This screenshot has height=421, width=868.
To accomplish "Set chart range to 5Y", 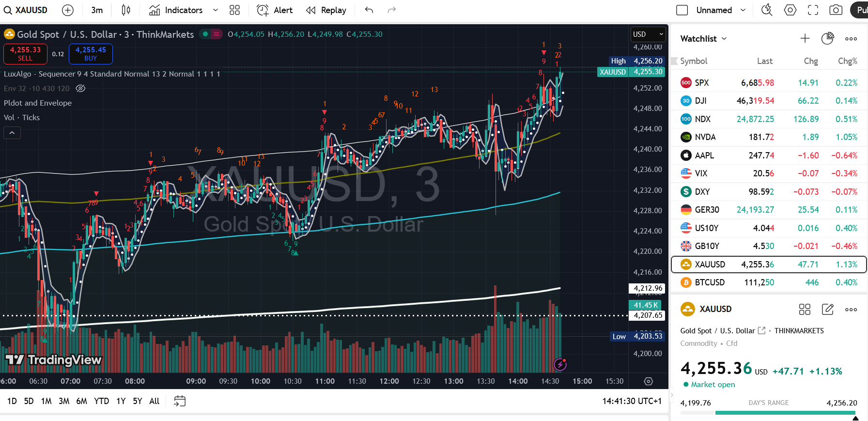I will (x=138, y=401).
